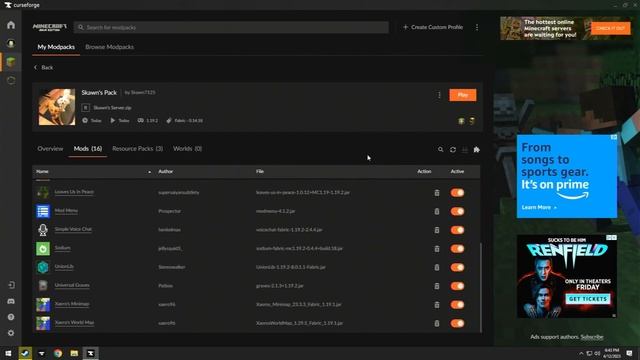The width and height of the screenshot is (640, 360).
Task: Click the grid view icon beside refresh
Action: (x=464, y=150)
